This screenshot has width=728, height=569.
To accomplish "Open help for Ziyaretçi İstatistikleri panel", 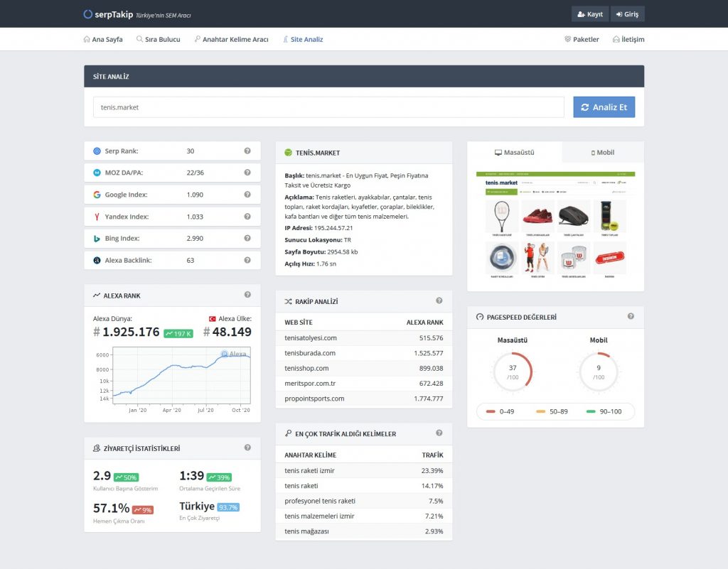I will pos(247,448).
